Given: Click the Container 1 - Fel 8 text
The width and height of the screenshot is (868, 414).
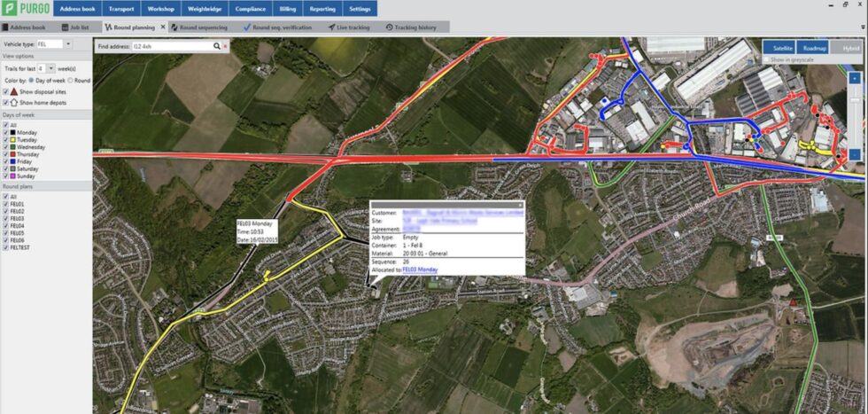Looking at the screenshot, I should 415,245.
